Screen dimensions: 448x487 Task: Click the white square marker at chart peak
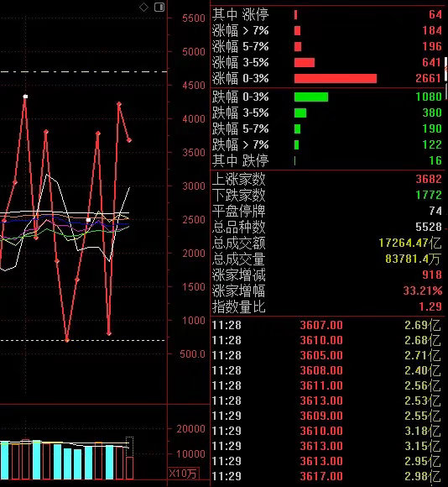25,97
